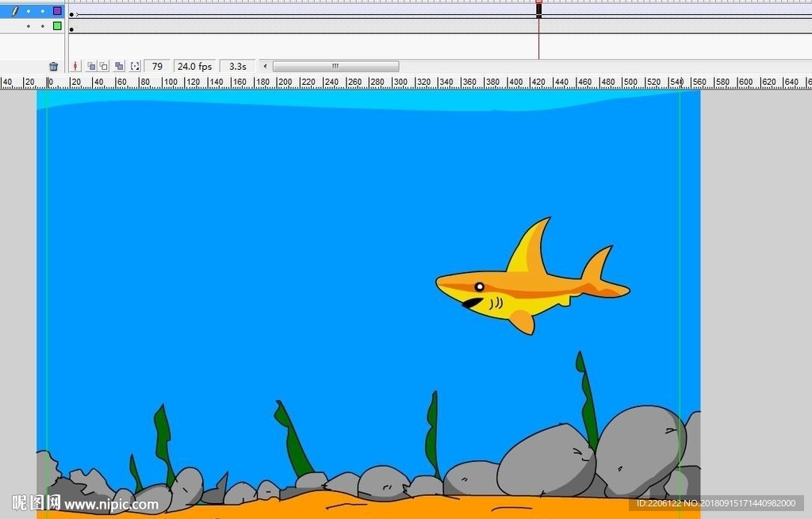Click the current frame field showing 79
The height and width of the screenshot is (519, 812).
pos(157,67)
